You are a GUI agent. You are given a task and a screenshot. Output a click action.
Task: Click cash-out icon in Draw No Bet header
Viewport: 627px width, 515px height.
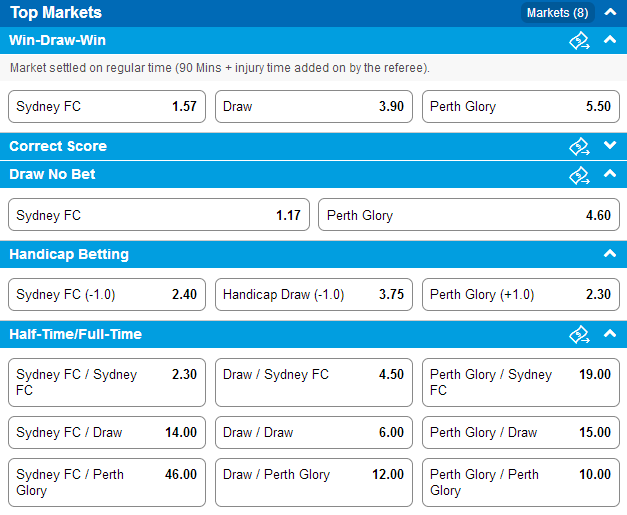pyautogui.click(x=579, y=175)
